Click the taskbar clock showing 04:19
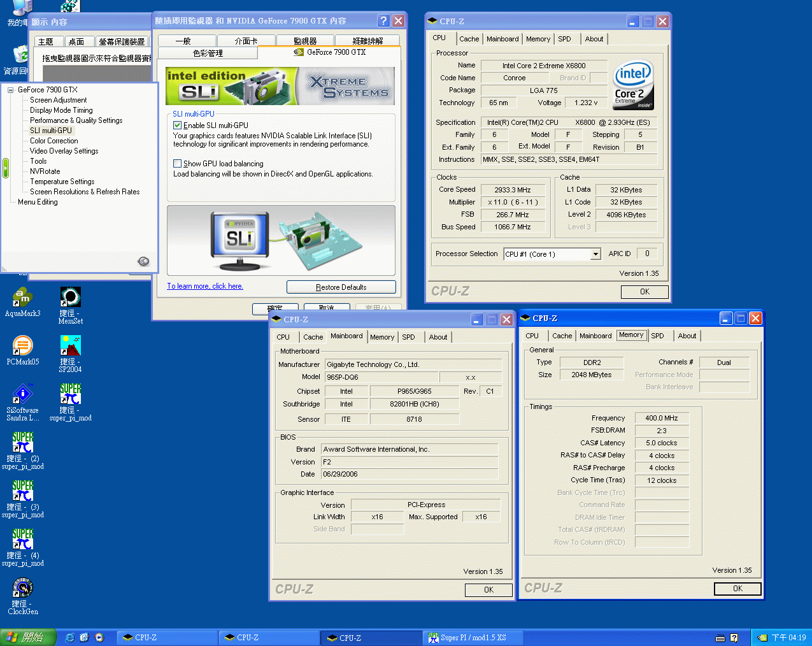 [x=788, y=638]
